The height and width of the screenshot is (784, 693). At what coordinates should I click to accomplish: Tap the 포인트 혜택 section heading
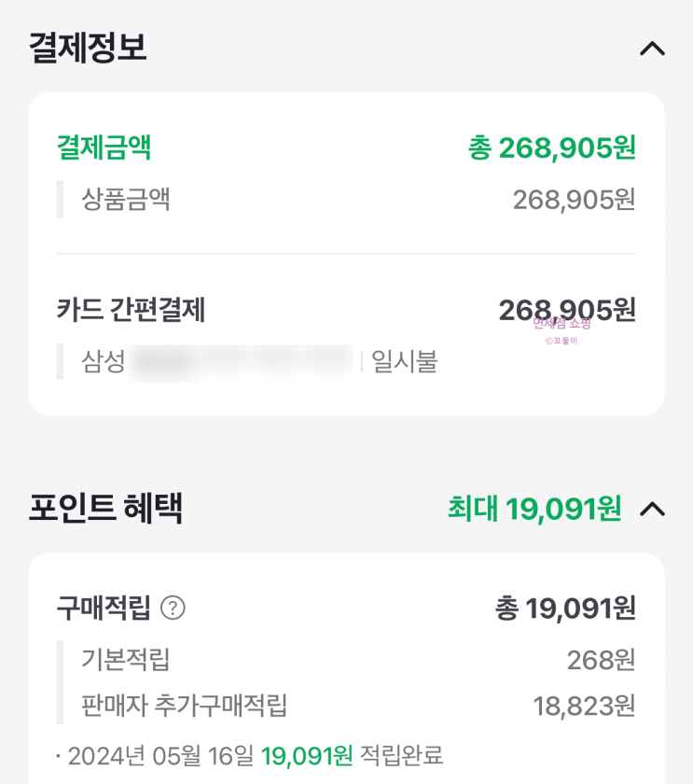[105, 509]
